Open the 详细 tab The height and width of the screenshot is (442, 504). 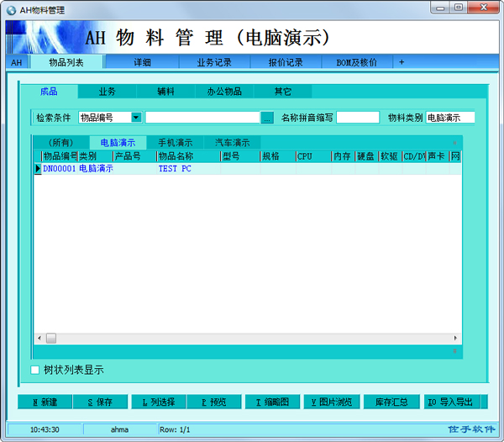(x=142, y=62)
